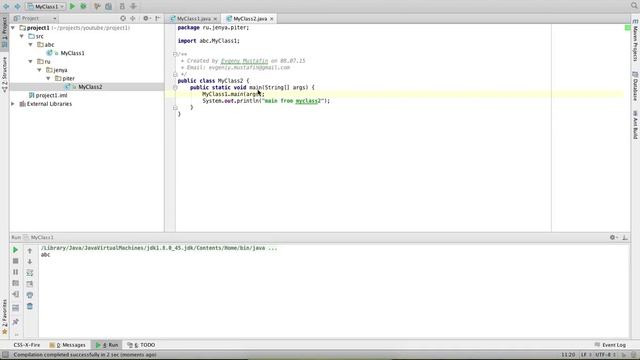640x360 pixels.
Task: Rerun MyClass1 in Run panel
Action: pos(16,250)
